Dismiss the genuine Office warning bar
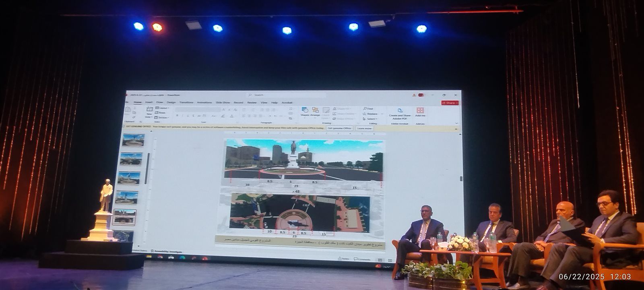The height and width of the screenshot is (290, 644). tap(456, 129)
